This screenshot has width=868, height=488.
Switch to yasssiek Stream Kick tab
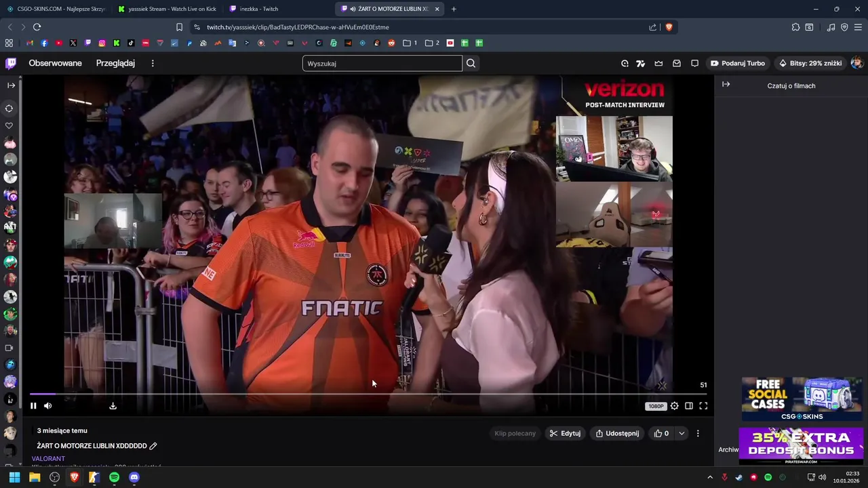tap(166, 9)
